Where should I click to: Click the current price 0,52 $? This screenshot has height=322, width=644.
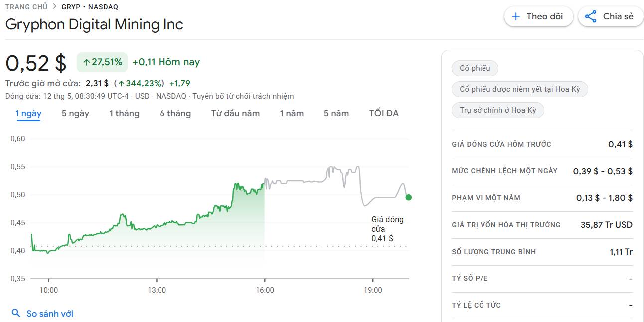36,63
